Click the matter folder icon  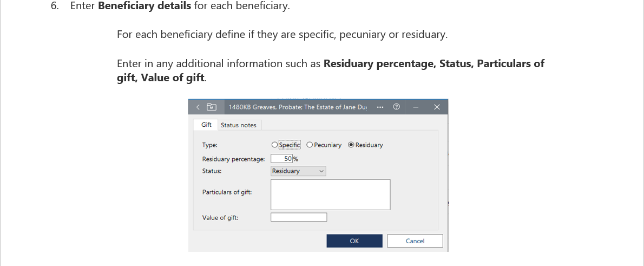coord(212,107)
